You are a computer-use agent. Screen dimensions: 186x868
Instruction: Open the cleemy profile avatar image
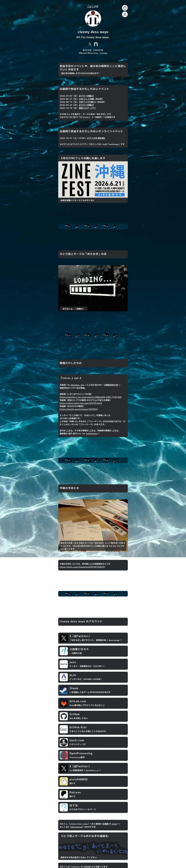click(x=93, y=19)
